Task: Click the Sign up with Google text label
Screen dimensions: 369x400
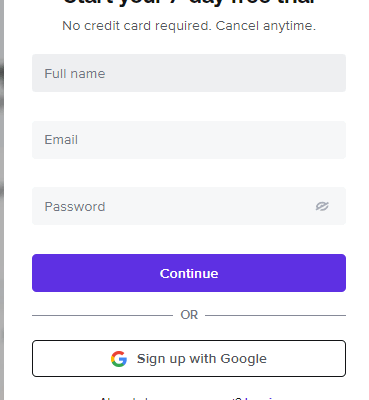Action: [x=202, y=359]
